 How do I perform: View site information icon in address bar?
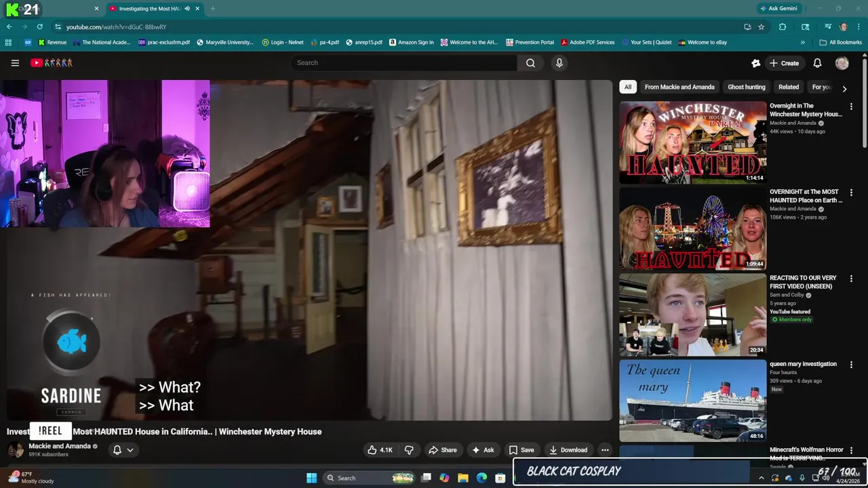[58, 26]
